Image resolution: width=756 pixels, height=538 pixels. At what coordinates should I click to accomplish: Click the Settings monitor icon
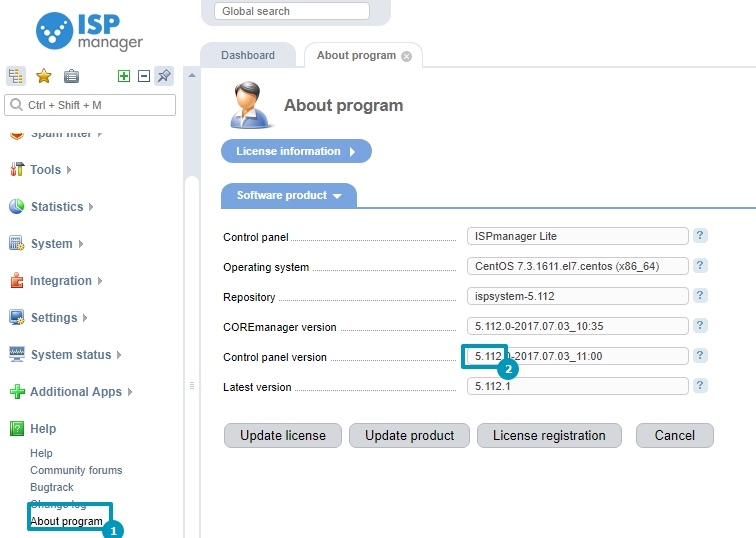17,317
